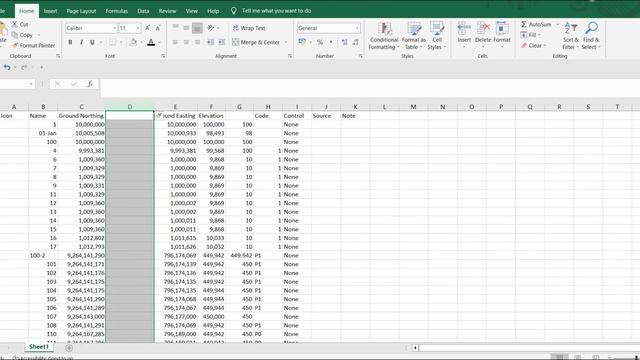Open the View ribbon tab
640x360 pixels.
click(191, 11)
